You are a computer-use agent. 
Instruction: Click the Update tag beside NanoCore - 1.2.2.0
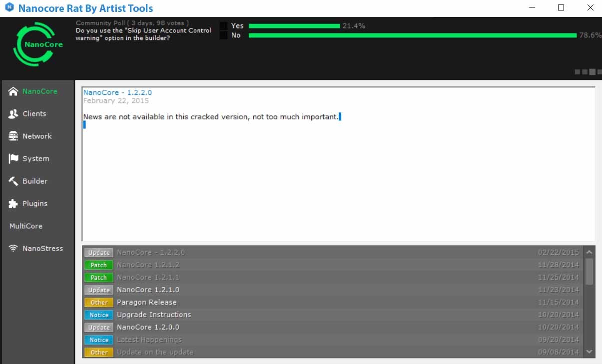coord(99,253)
